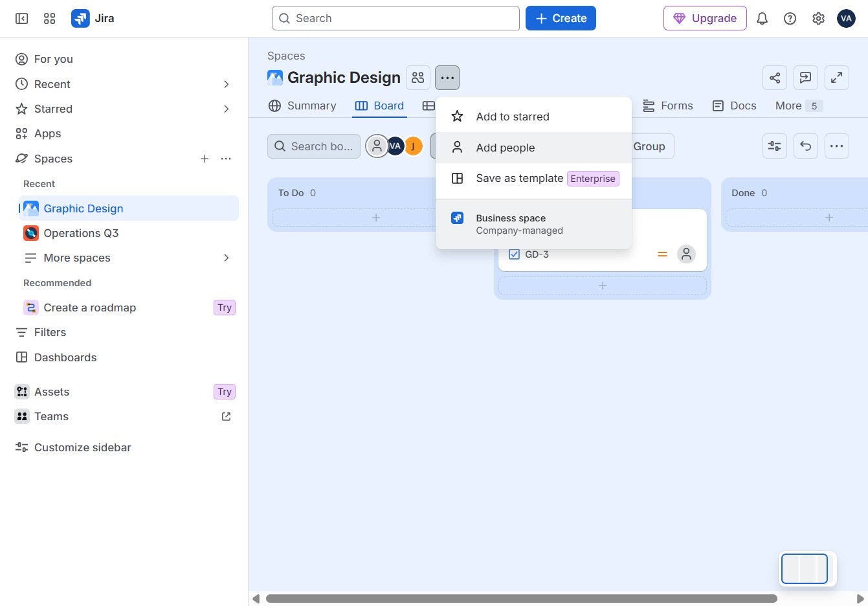Click the Search board field
Image resolution: width=868 pixels, height=606 pixels.
(x=314, y=146)
